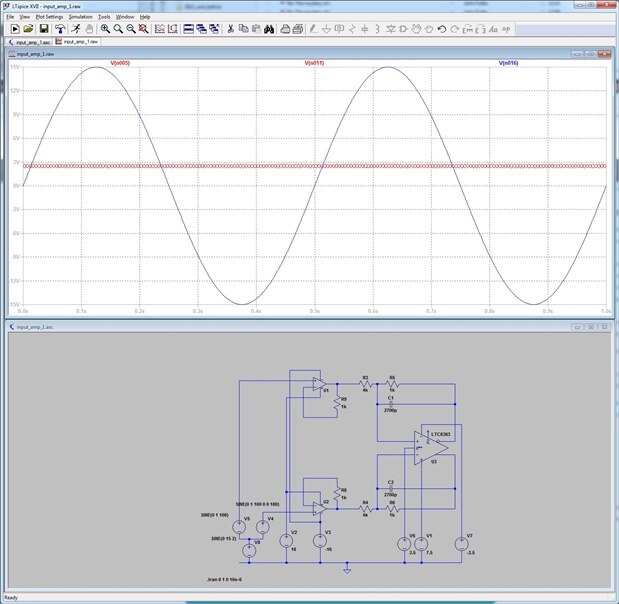Click the Save disk icon
The width and height of the screenshot is (619, 604).
(43, 29)
